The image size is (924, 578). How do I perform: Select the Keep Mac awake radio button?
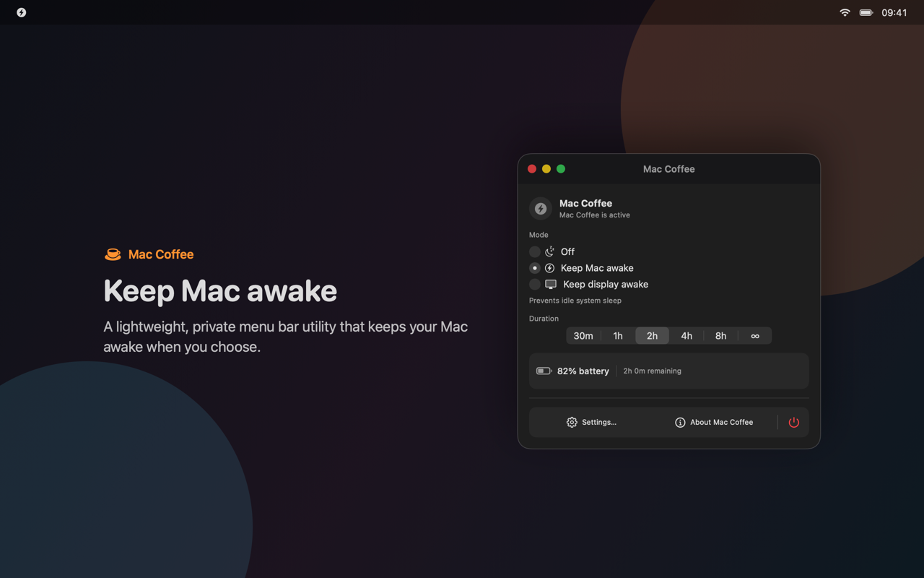pyautogui.click(x=535, y=268)
